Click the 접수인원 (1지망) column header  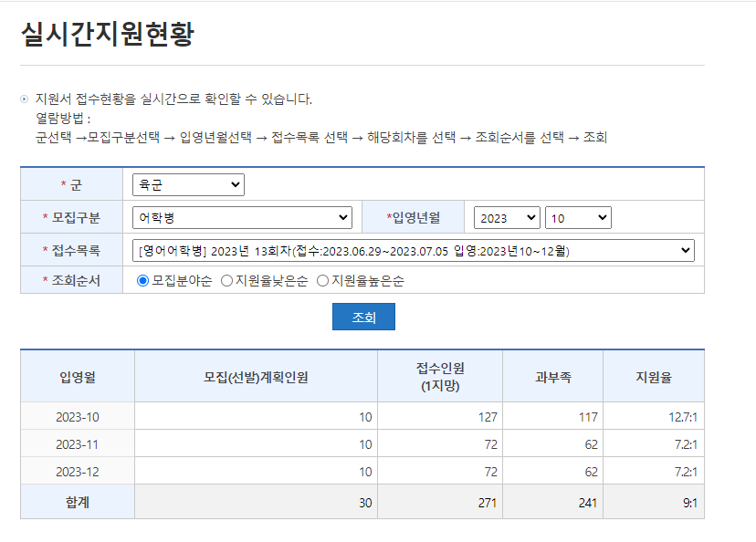pyautogui.click(x=440, y=377)
